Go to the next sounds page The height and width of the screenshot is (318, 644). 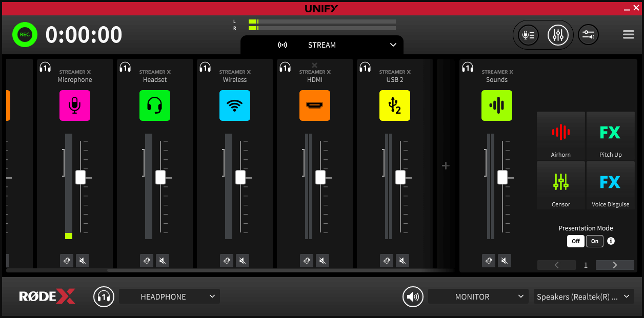coord(614,265)
